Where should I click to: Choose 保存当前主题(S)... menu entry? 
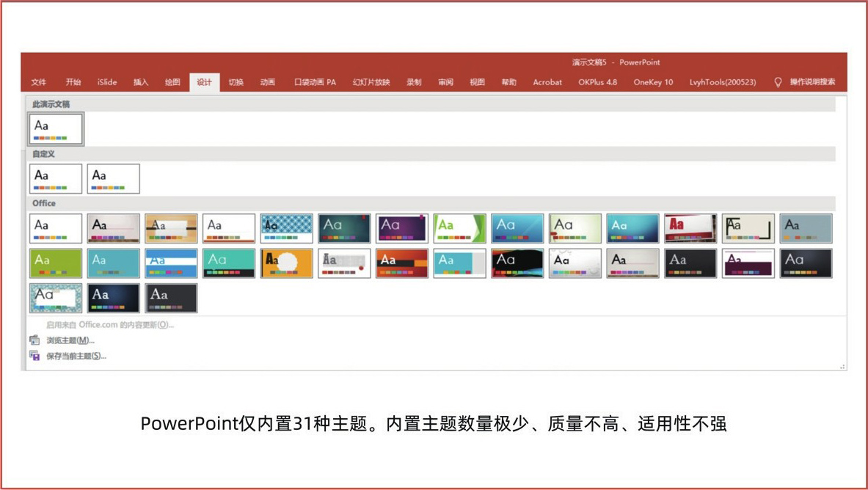point(76,356)
